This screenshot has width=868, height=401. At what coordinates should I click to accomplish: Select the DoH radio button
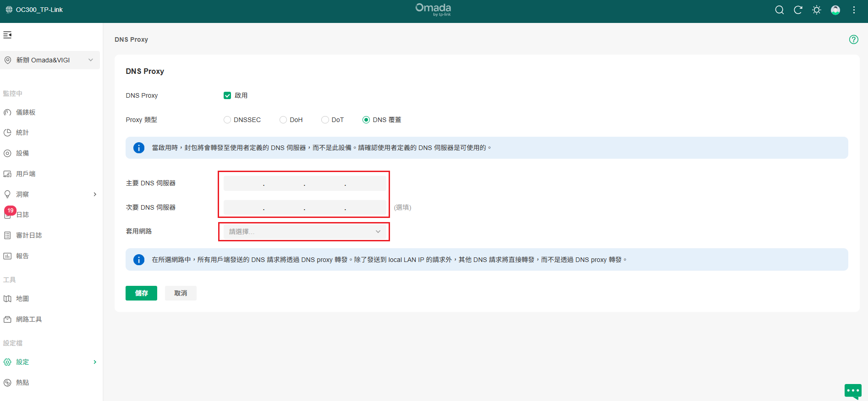pos(283,120)
